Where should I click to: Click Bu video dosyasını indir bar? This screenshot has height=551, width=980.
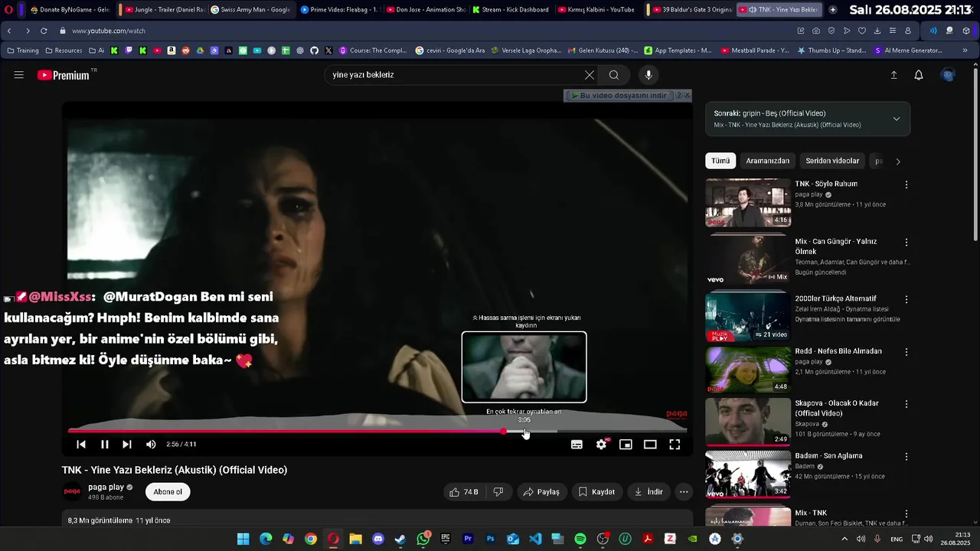[x=620, y=96]
